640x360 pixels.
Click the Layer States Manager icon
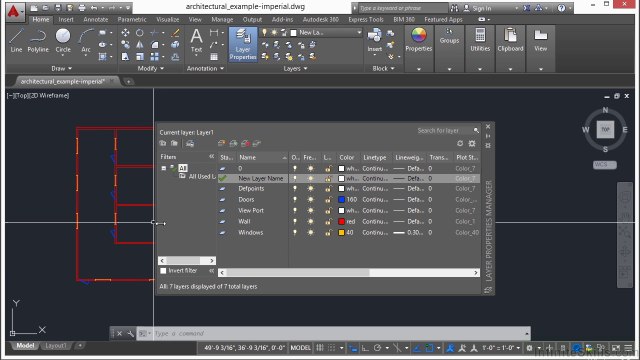pyautogui.click(x=190, y=143)
